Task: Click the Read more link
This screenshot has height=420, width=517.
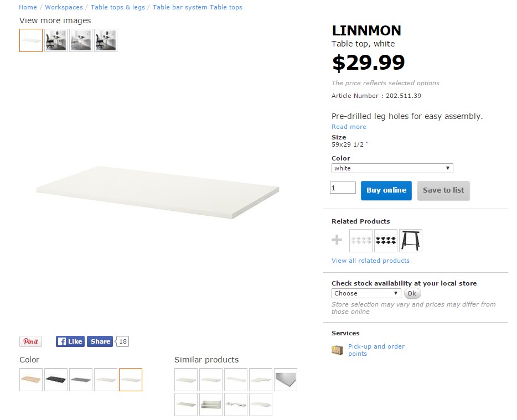Action: (x=349, y=127)
